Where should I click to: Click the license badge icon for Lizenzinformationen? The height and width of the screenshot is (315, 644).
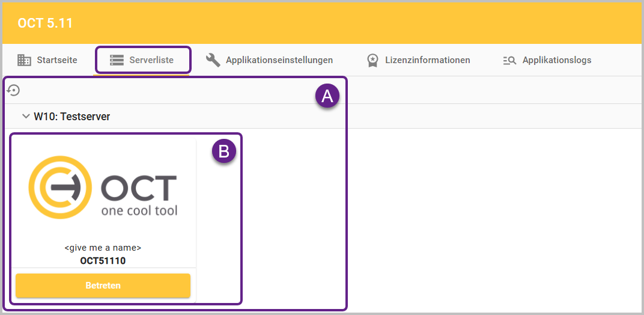(373, 60)
